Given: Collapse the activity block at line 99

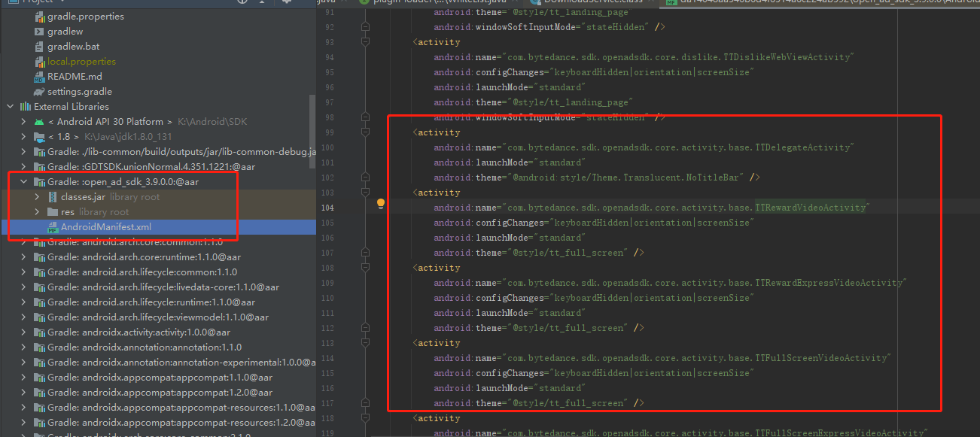Looking at the screenshot, I should (365, 132).
